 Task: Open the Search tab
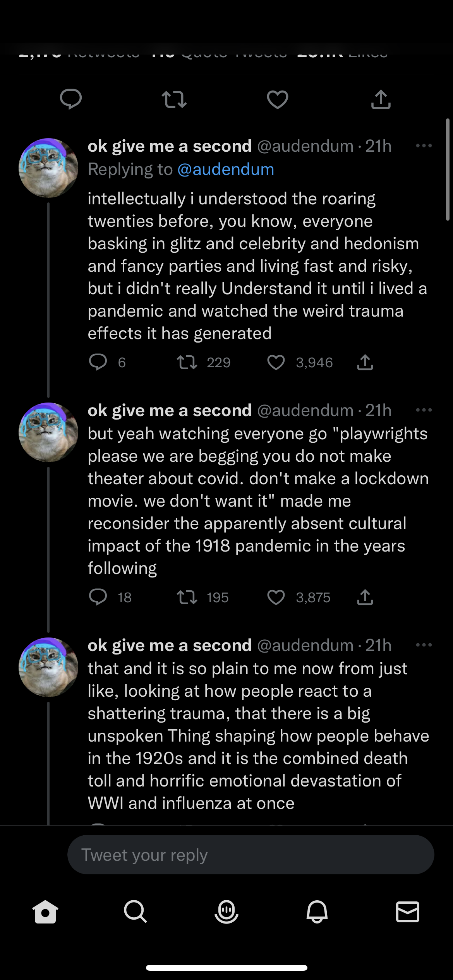coord(136,911)
